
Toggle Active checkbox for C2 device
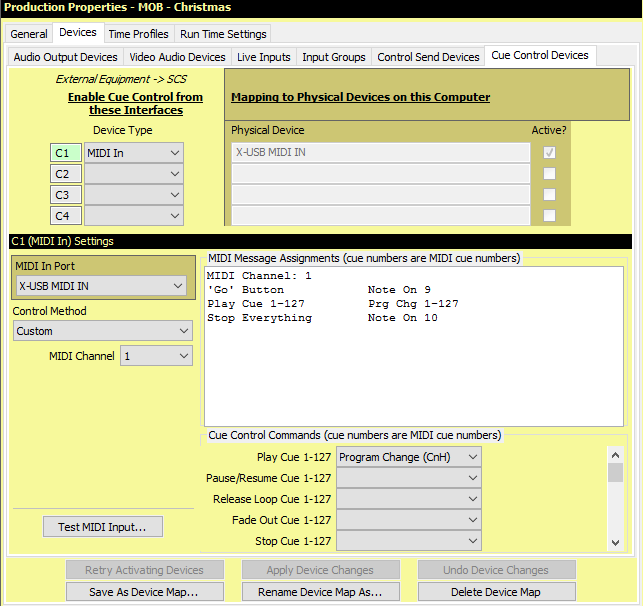point(548,174)
